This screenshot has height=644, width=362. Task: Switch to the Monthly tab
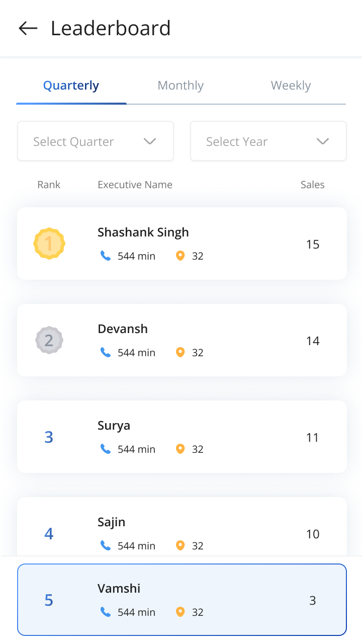[180, 86]
